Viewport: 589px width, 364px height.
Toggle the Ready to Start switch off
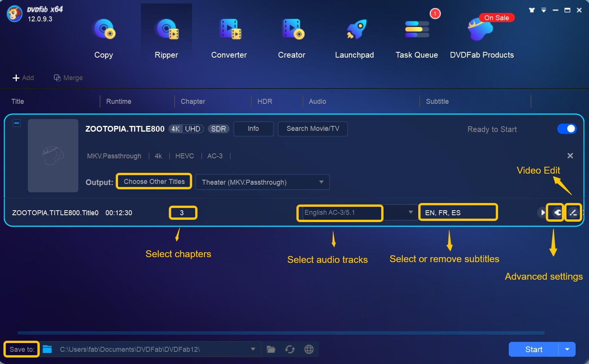(x=567, y=129)
